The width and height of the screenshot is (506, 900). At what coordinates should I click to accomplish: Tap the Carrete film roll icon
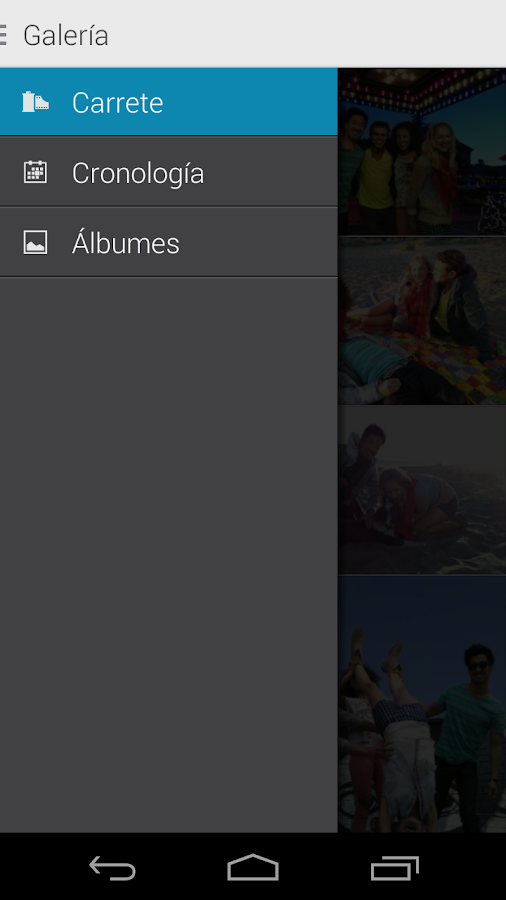pos(35,102)
